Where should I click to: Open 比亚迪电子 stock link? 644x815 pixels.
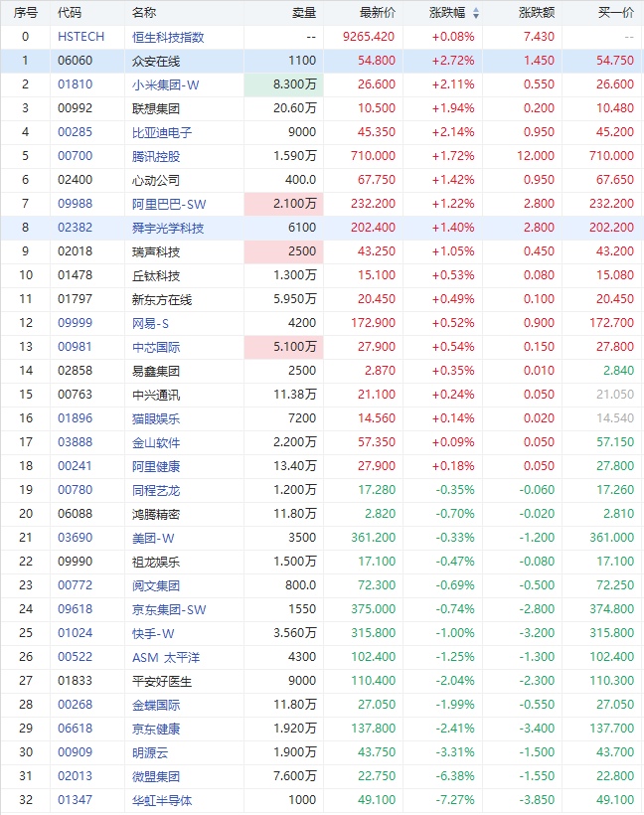[x=162, y=132]
